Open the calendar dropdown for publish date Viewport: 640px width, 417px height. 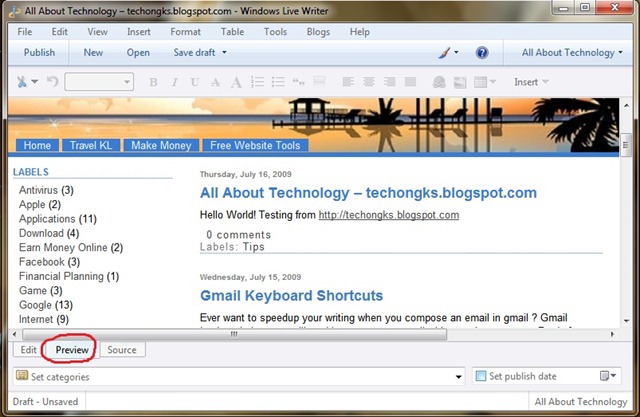click(608, 375)
